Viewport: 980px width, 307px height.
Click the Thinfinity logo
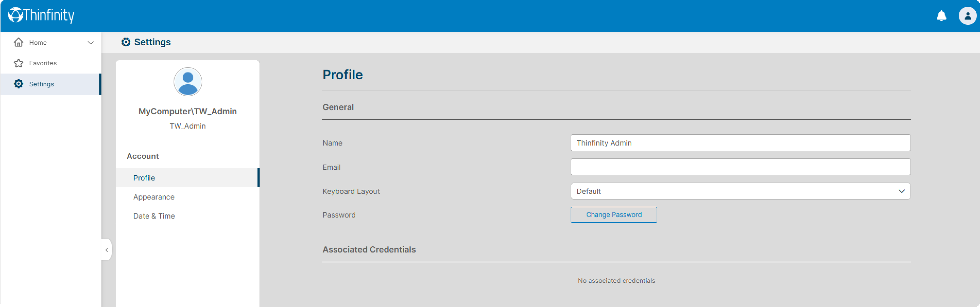(x=41, y=15)
